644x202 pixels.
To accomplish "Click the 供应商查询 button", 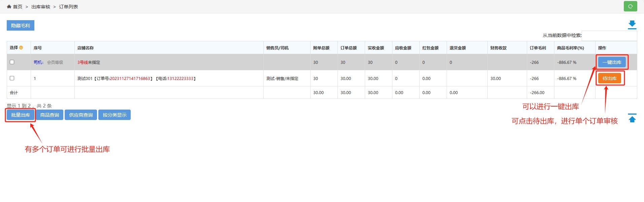I will coord(81,115).
